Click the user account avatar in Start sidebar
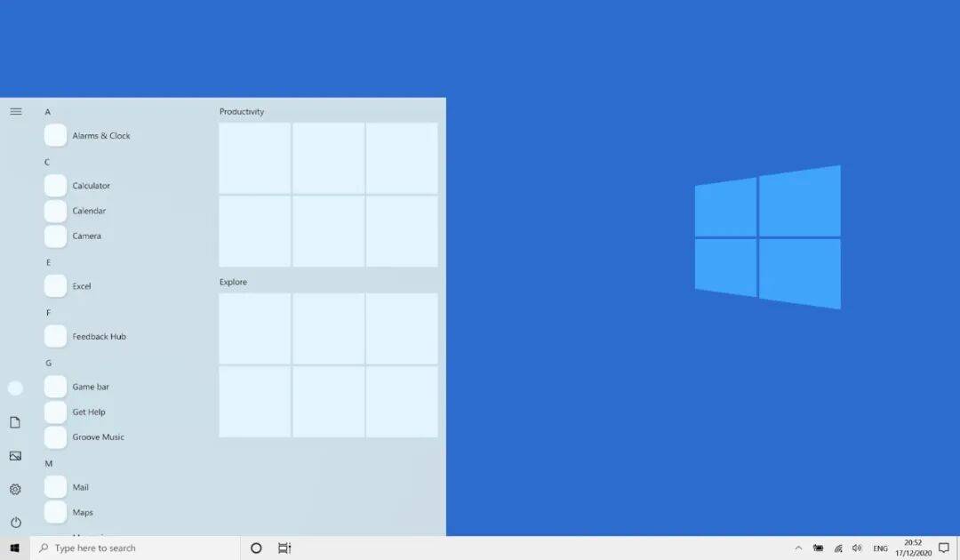960x560 pixels. click(15, 388)
